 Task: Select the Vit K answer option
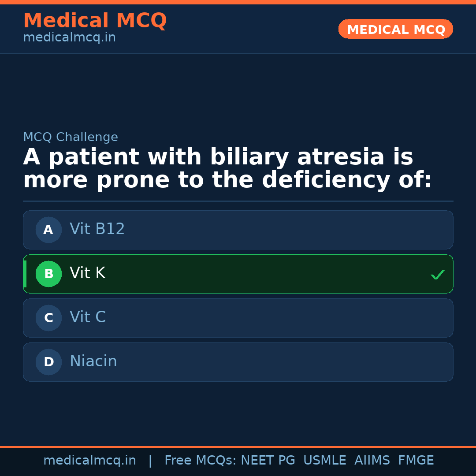coord(238,274)
